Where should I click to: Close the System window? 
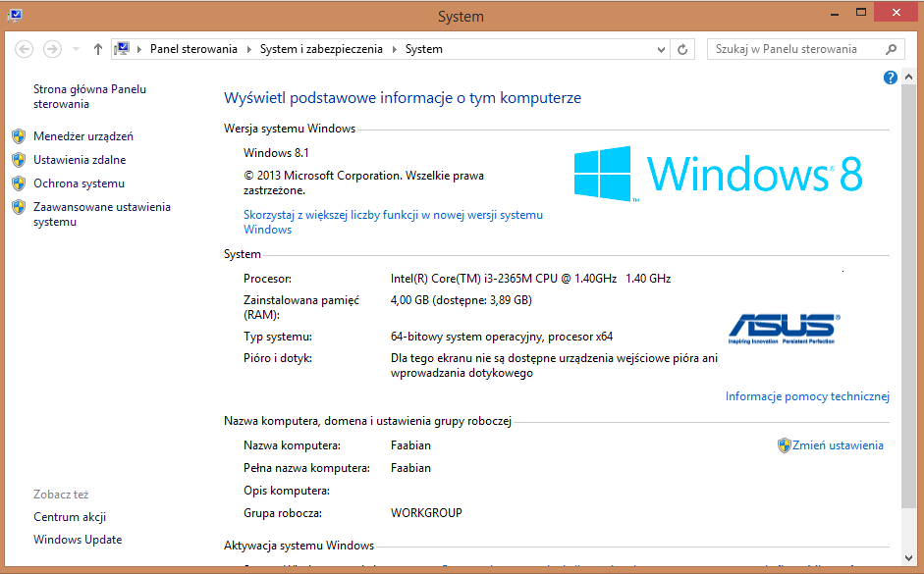(897, 13)
